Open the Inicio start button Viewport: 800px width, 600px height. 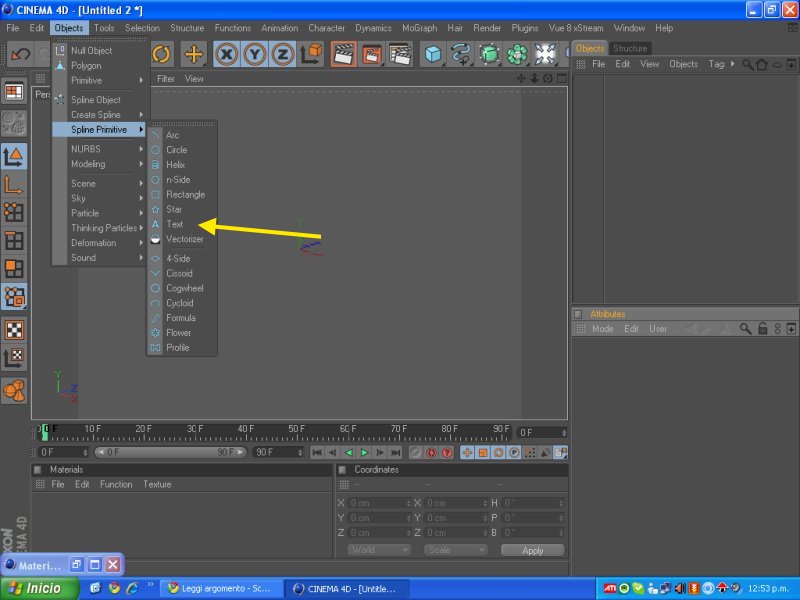pos(39,588)
